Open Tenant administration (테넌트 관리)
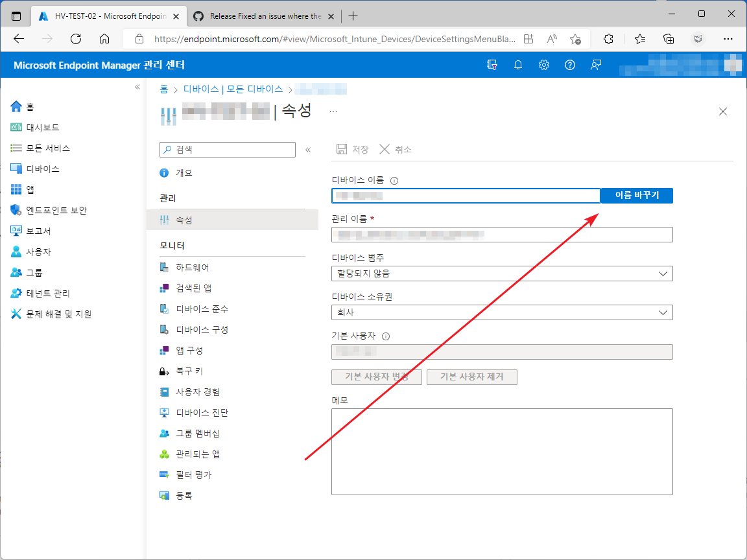Viewport: 747px width, 560px height. (40, 293)
